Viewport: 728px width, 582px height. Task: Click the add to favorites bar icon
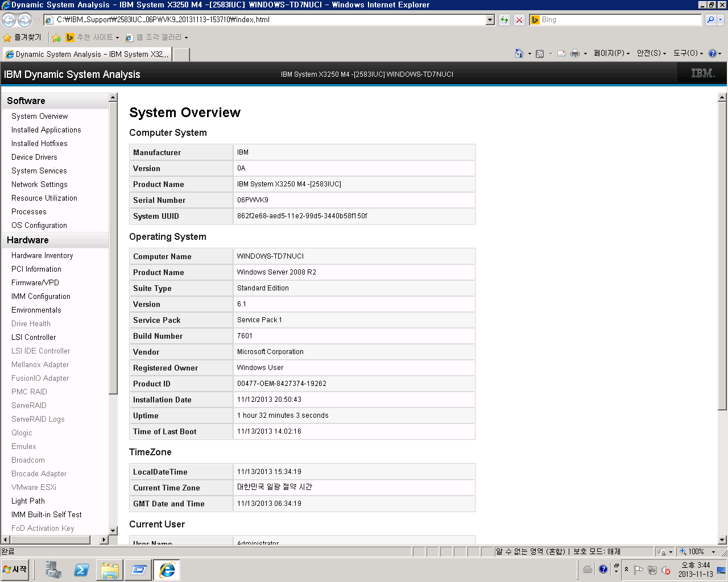tap(56, 38)
